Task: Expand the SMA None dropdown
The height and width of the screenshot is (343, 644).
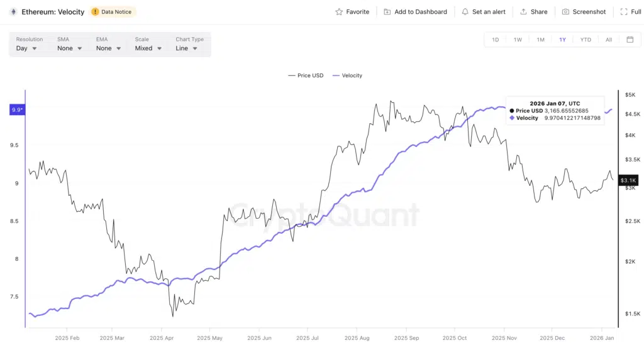Action: [x=69, y=48]
